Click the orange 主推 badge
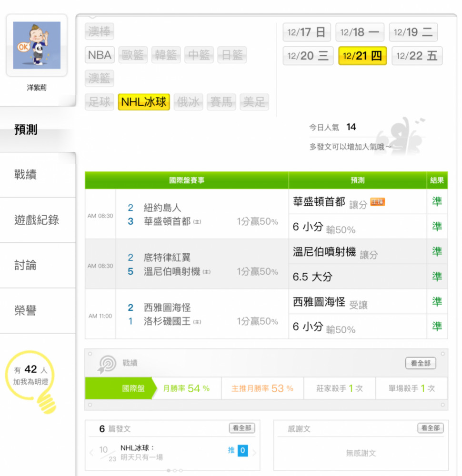 (x=378, y=202)
